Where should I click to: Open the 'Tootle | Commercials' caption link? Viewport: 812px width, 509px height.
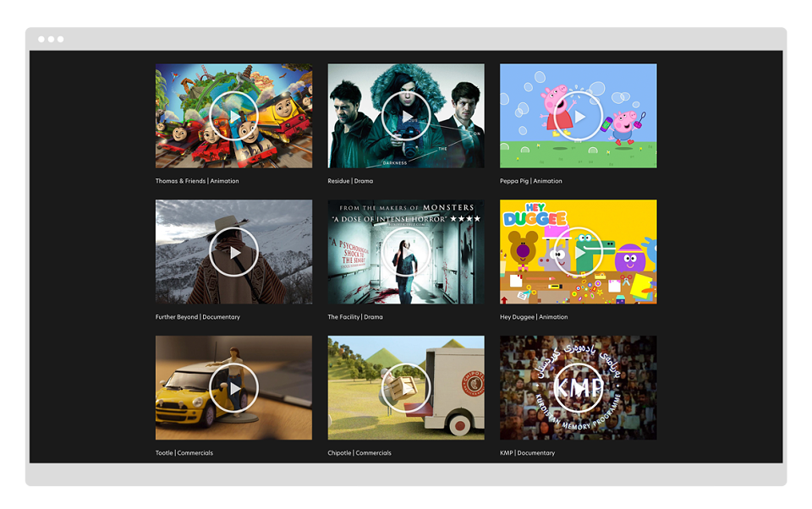(184, 453)
